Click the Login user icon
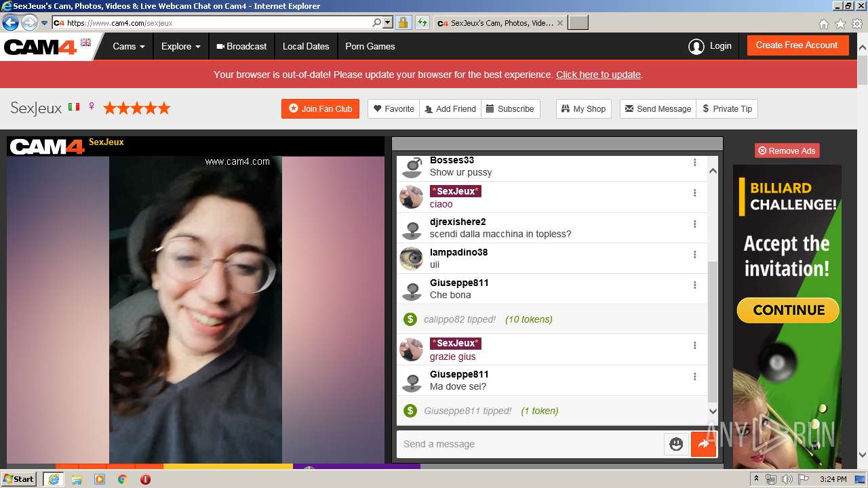868x488 pixels. (696, 46)
